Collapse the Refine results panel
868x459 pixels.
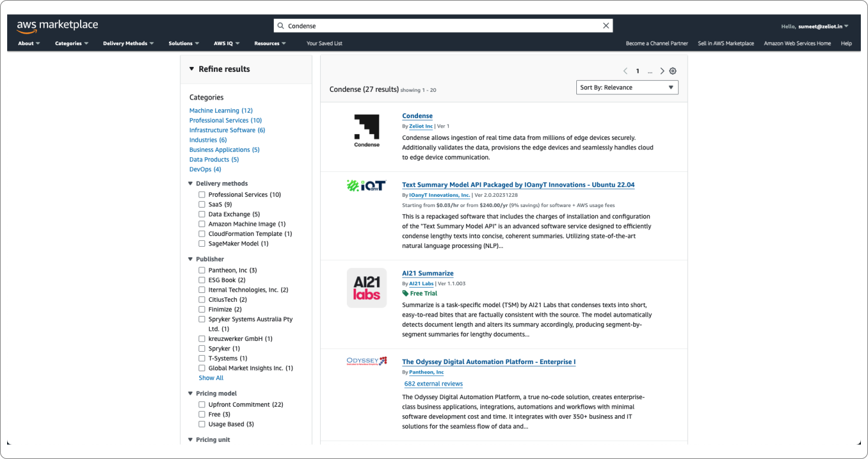[x=192, y=69]
